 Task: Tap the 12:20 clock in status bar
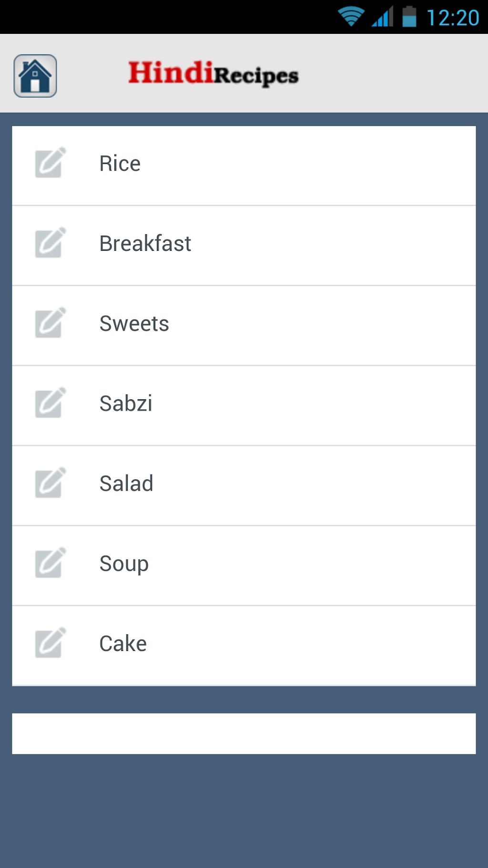coord(453,18)
